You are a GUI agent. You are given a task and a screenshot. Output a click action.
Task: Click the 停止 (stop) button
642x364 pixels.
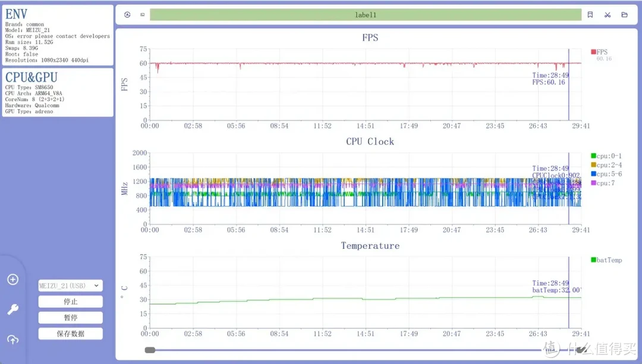tap(70, 302)
